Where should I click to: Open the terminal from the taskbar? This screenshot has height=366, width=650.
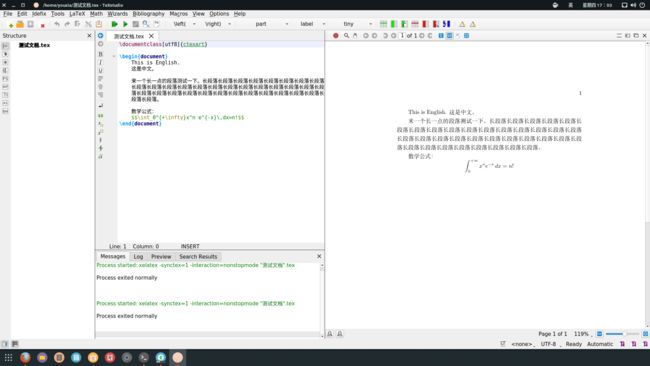(144, 357)
